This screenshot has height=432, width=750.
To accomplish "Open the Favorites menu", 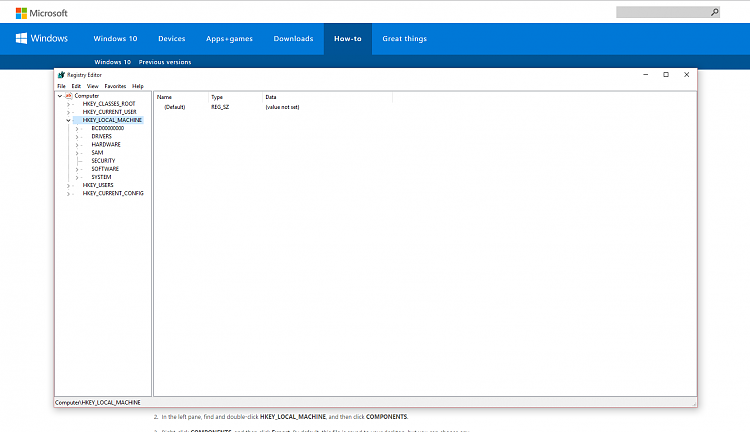I will 115,86.
